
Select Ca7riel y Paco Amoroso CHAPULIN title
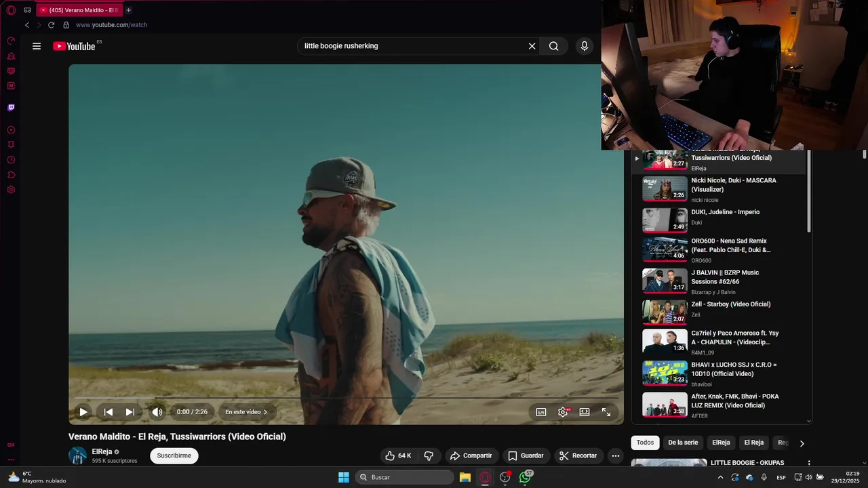pos(735,338)
